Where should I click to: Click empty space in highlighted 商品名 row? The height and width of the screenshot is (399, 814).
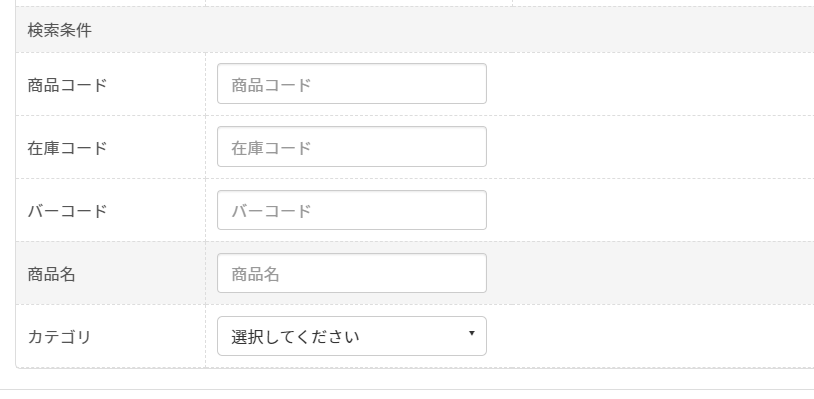click(x=649, y=273)
